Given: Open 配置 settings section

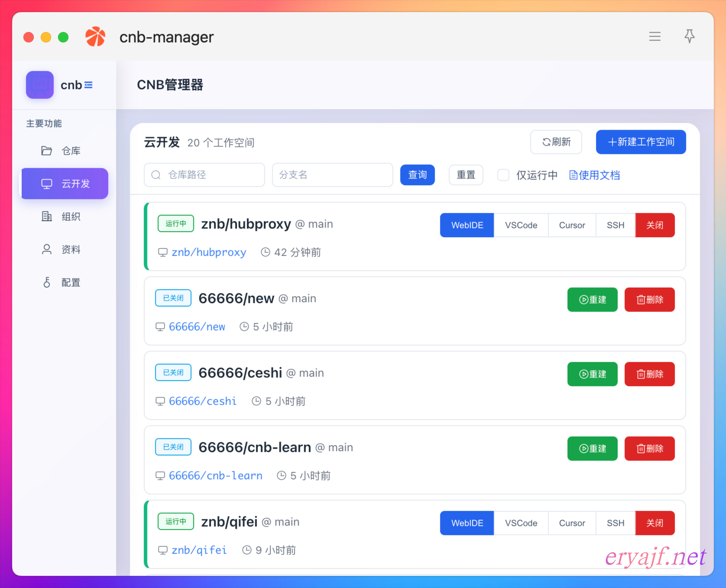Looking at the screenshot, I should tap(64, 283).
